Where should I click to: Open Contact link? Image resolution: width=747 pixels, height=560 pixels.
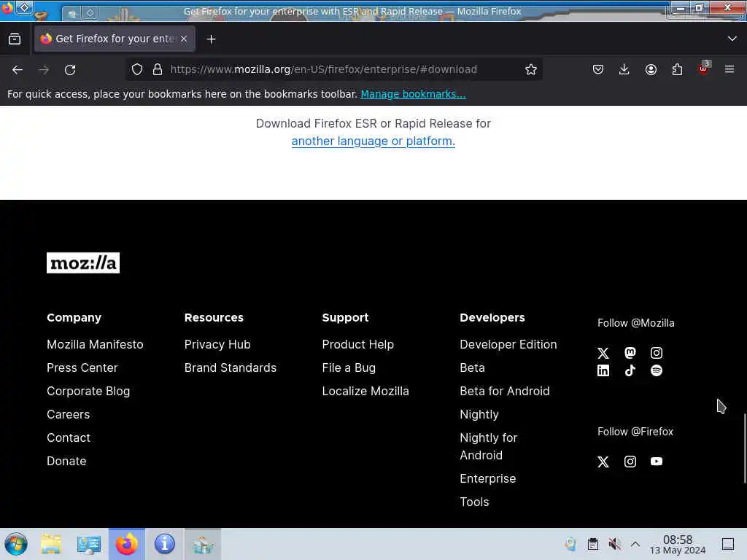68,437
